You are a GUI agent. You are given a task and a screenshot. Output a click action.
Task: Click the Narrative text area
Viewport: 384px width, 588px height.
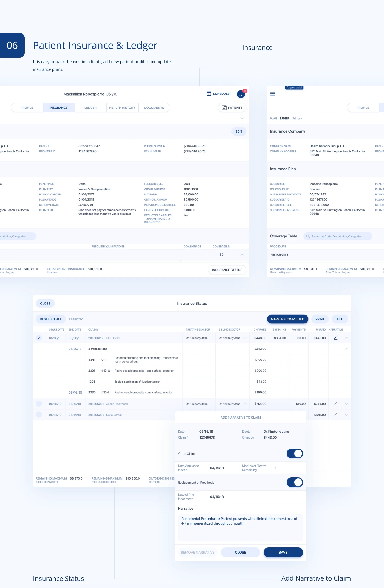tap(241, 527)
